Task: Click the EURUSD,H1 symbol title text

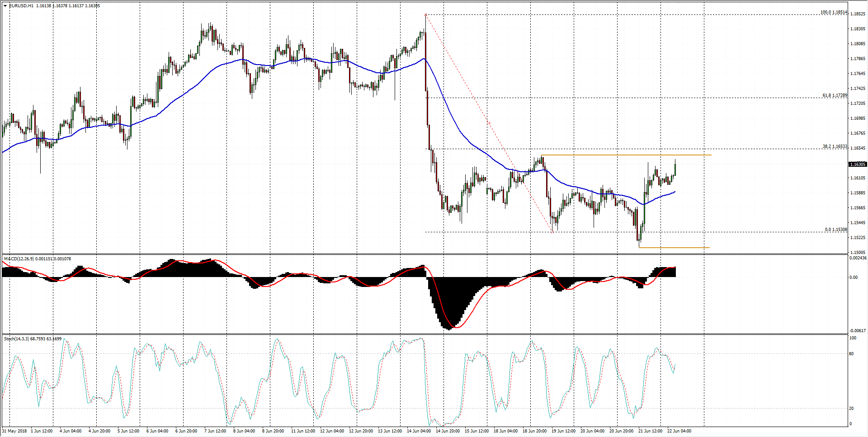Action: pos(21,6)
